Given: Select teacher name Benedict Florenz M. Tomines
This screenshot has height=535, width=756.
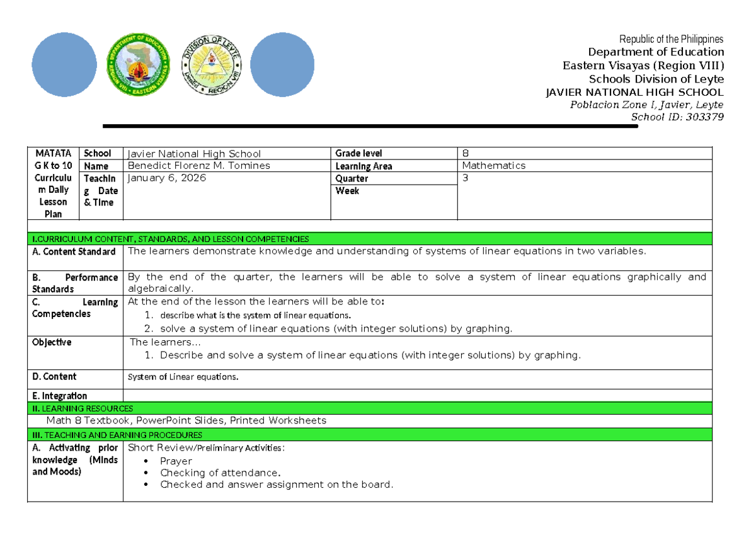Looking at the screenshot, I should point(198,166).
